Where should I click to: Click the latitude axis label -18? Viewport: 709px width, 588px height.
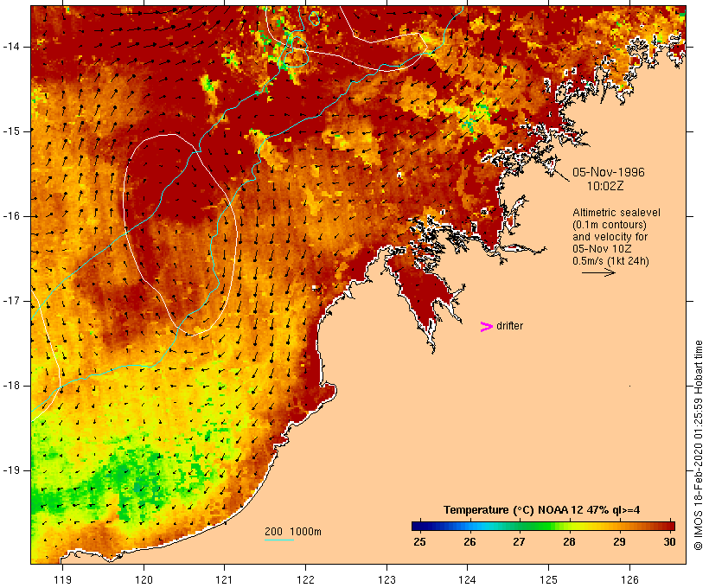[11, 386]
